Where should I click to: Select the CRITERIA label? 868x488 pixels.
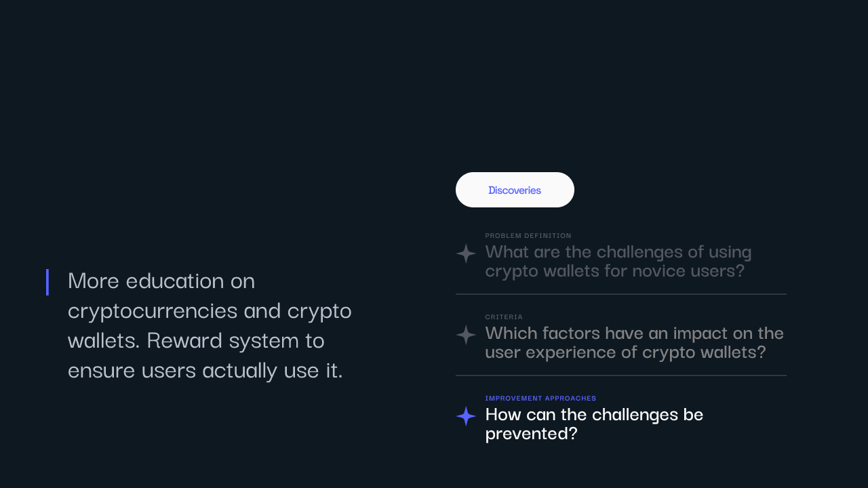point(504,317)
